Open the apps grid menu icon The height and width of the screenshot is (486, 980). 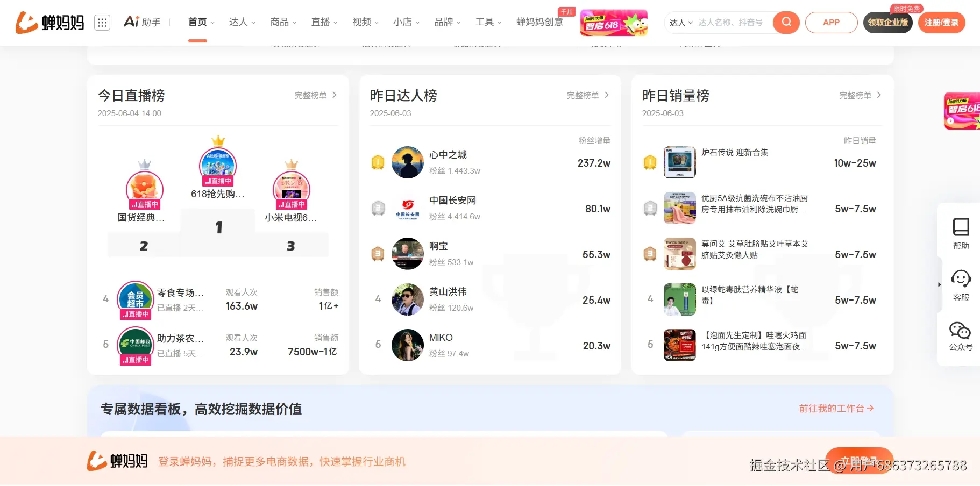pyautogui.click(x=102, y=23)
